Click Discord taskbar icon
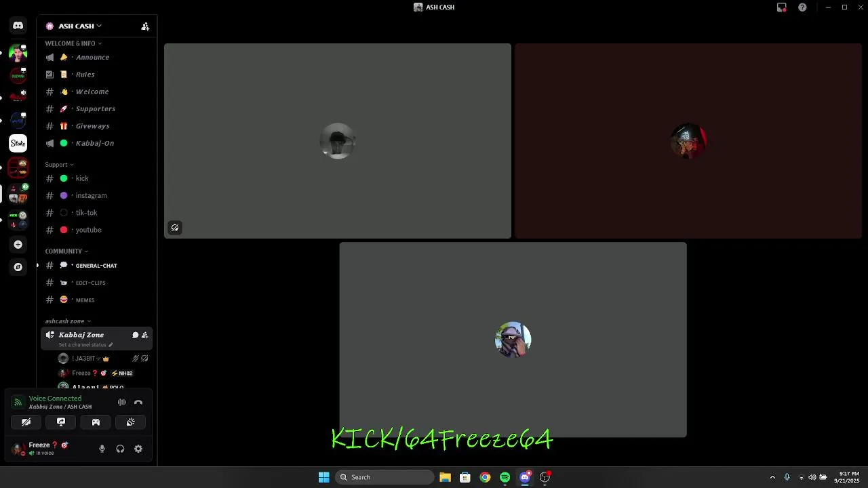868x488 pixels. (525, 477)
